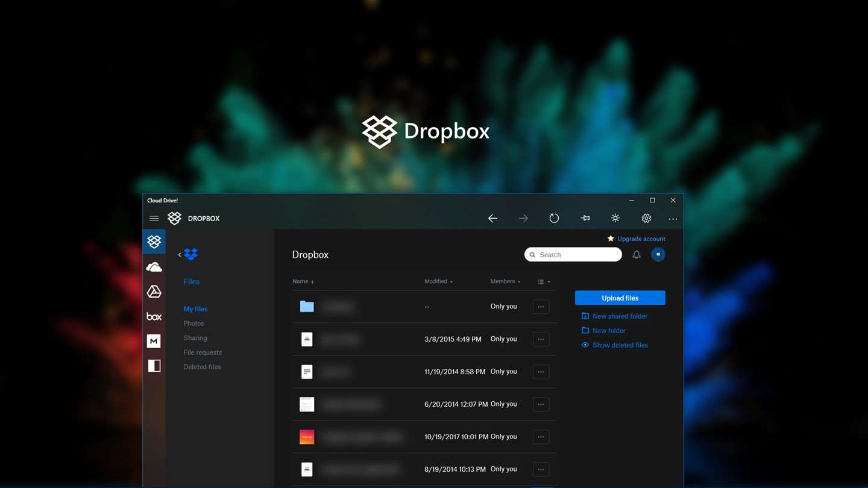The width and height of the screenshot is (868, 488).
Task: Open the document icon dated 11/19/2014
Action: pyautogui.click(x=307, y=372)
